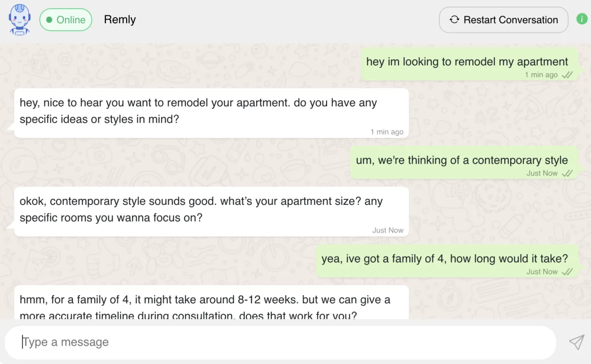Select the 'family of 4, how long' message
Image resolution: width=591 pixels, height=364 pixels.
point(444,259)
